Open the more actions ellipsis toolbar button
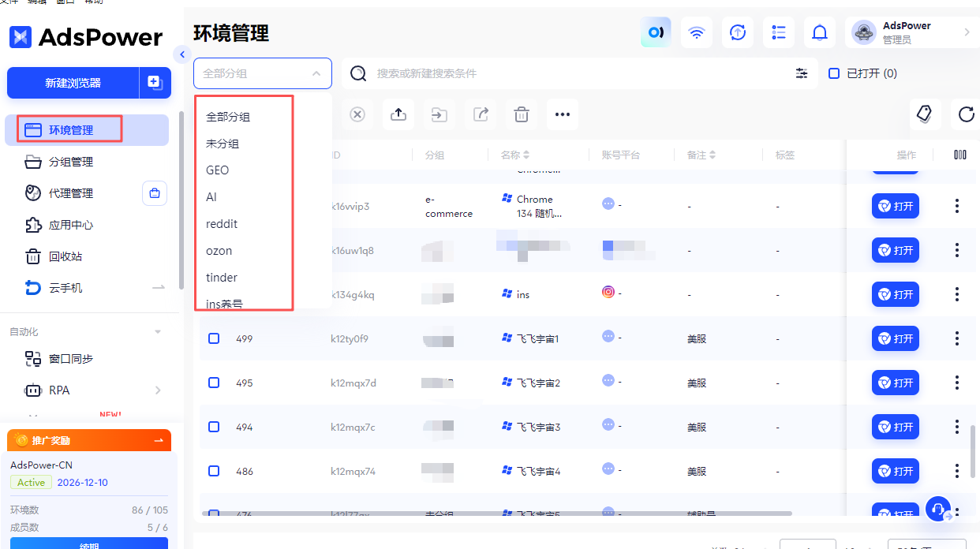 pos(563,114)
